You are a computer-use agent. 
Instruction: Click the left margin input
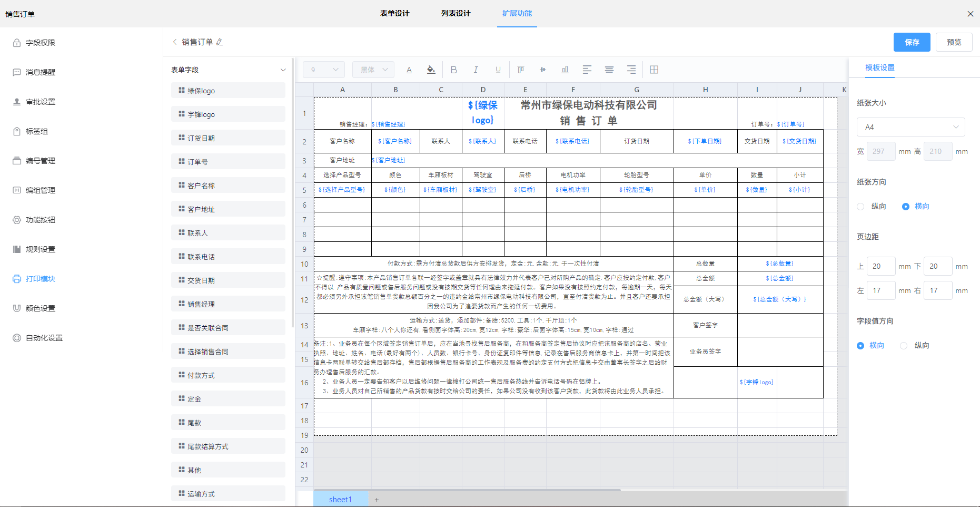881,290
